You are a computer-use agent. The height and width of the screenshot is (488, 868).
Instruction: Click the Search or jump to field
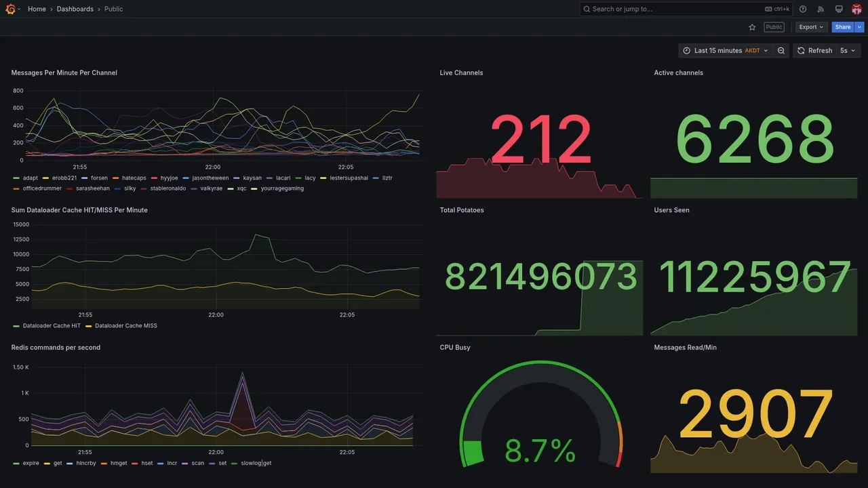(686, 9)
